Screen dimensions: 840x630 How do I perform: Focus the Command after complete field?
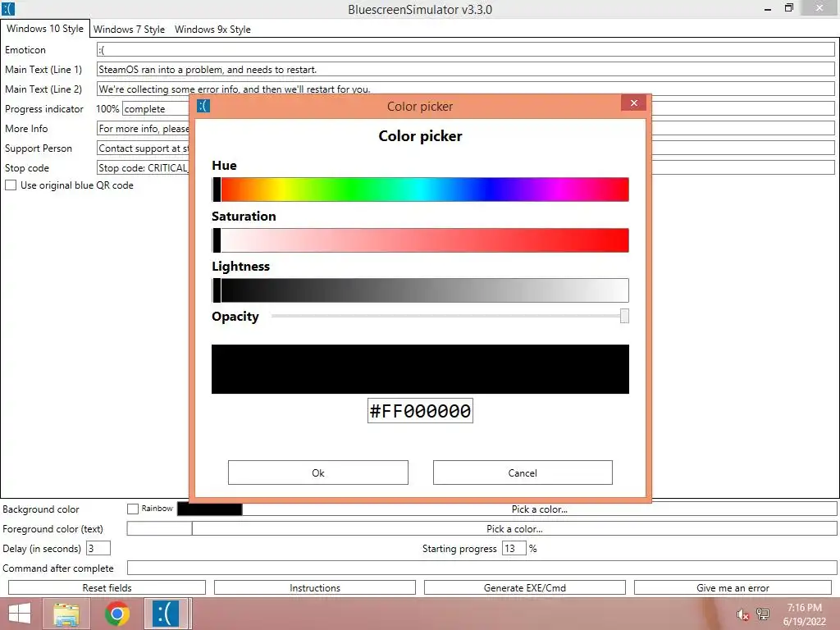click(x=482, y=568)
